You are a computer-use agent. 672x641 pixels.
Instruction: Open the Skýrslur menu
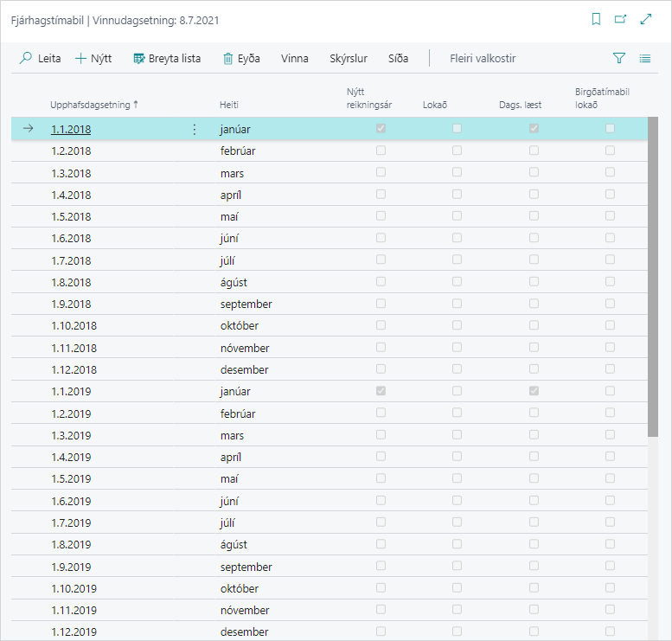pos(349,59)
